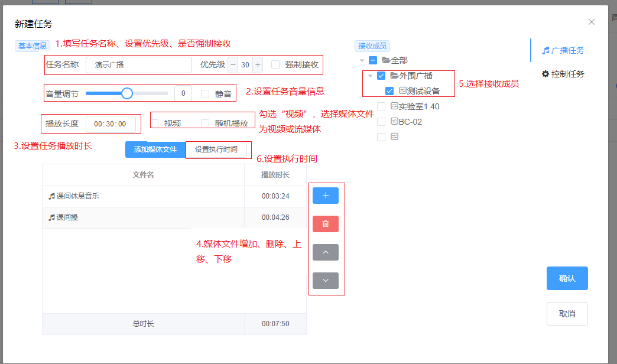This screenshot has height=364, width=617.
Task: Click the 音量调节 volume slider handle
Action: click(x=127, y=93)
